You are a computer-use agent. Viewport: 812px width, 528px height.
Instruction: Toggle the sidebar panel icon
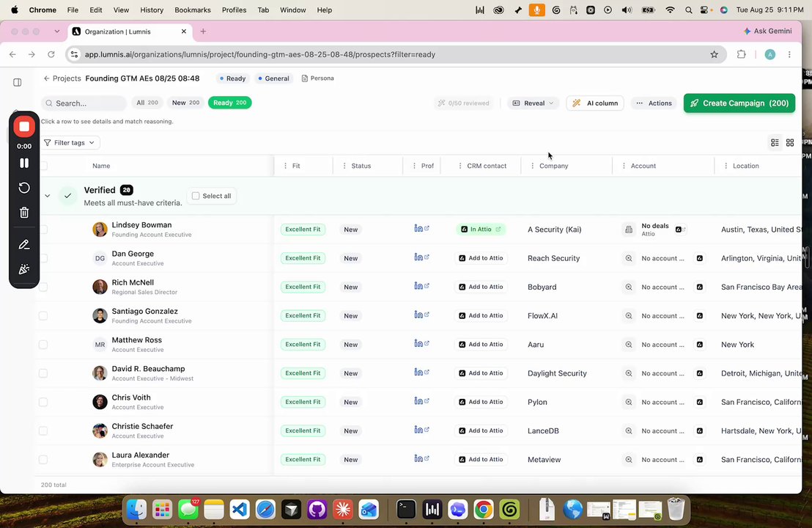click(17, 82)
